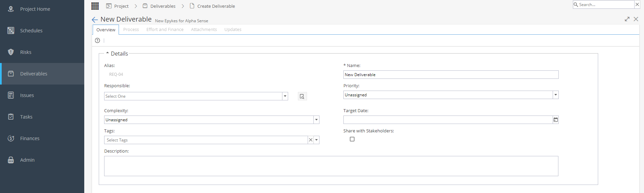Screen dimensions: 644x193
Task: Open the Target Date calendar picker
Action: coord(555,120)
